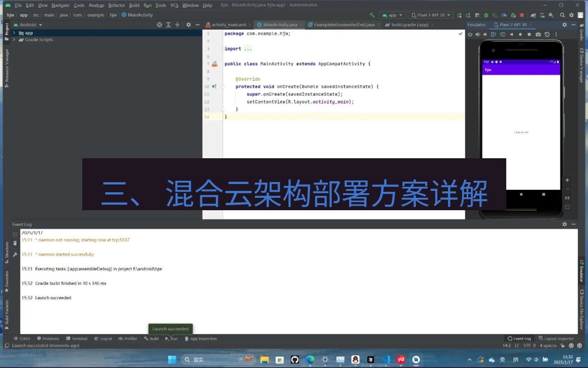
Task: Click emulator volume down icon
Action: (485, 34)
